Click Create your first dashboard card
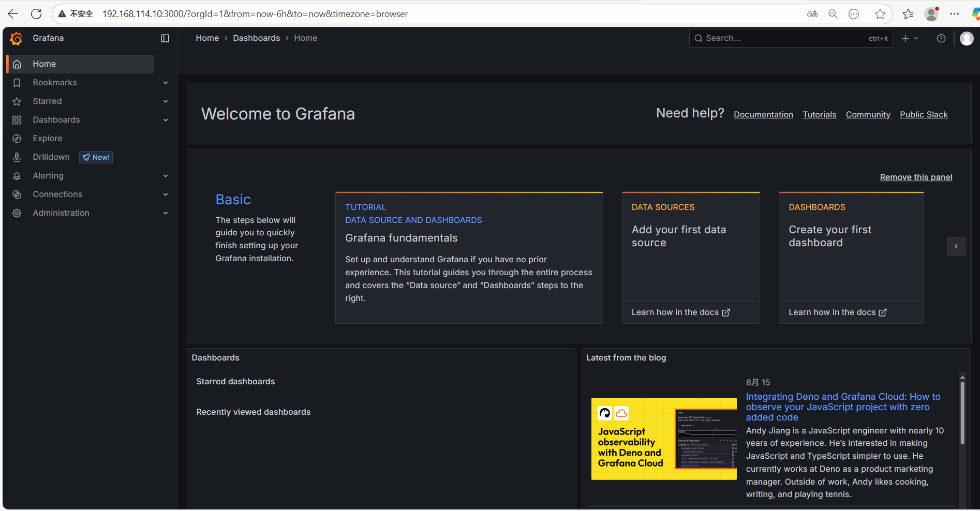Viewport: 980px width, 511px height. (x=851, y=258)
